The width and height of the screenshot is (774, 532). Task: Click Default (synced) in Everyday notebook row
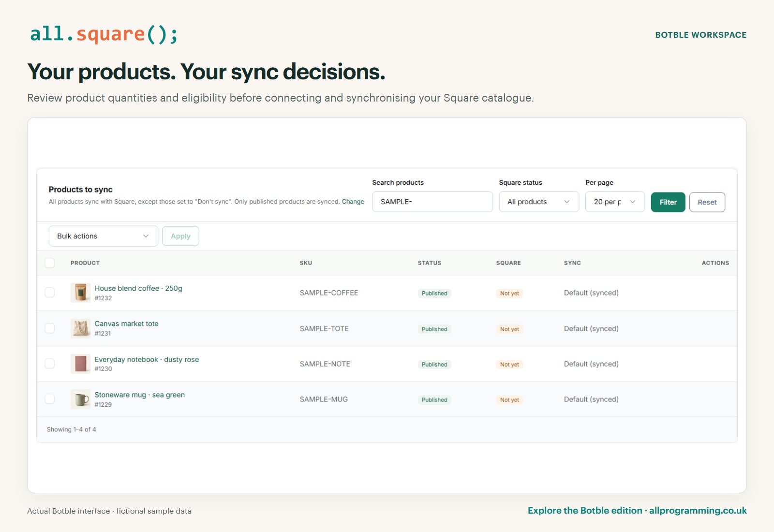591,364
